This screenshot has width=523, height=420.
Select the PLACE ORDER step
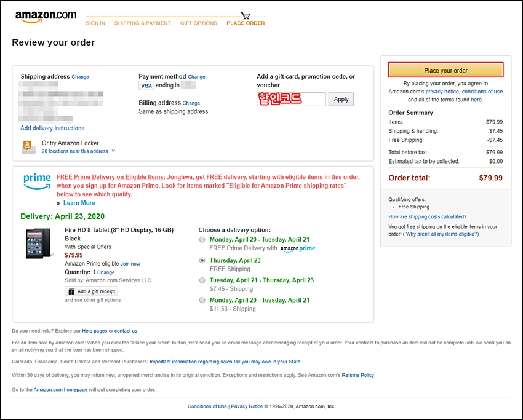click(246, 23)
